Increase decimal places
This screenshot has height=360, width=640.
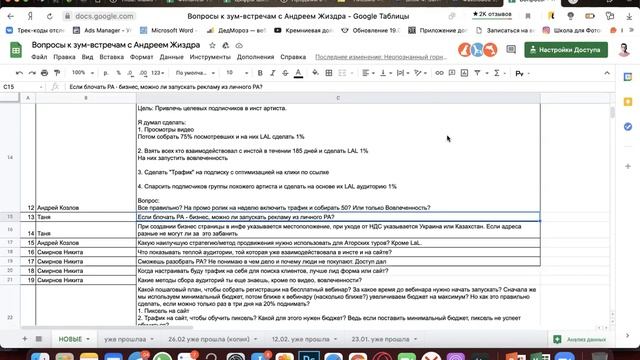(143, 73)
